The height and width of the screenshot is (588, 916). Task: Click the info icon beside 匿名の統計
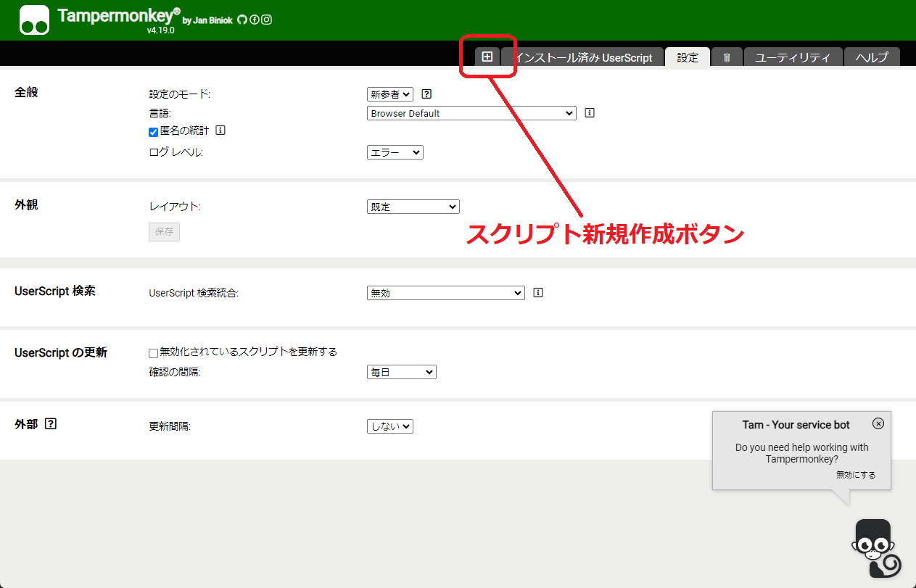click(220, 131)
